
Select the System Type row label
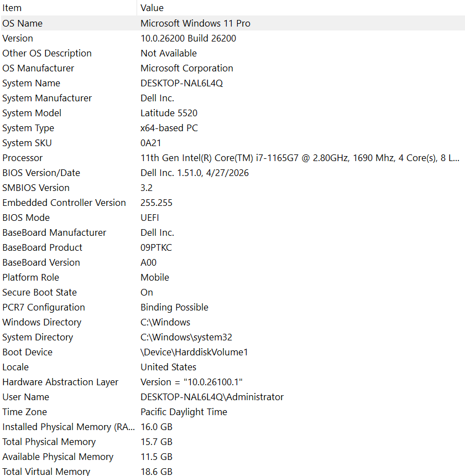pyautogui.click(x=28, y=128)
